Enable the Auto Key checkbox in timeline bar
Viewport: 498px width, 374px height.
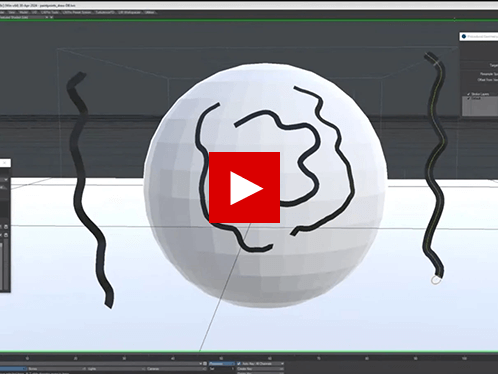pyautogui.click(x=239, y=364)
